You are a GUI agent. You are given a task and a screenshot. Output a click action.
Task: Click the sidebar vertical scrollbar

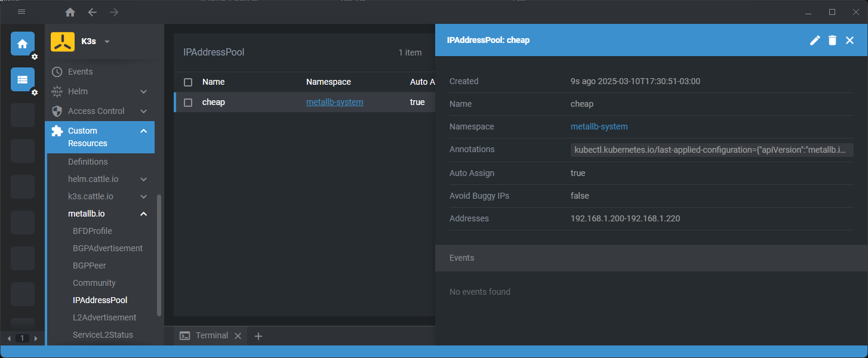[x=159, y=255]
